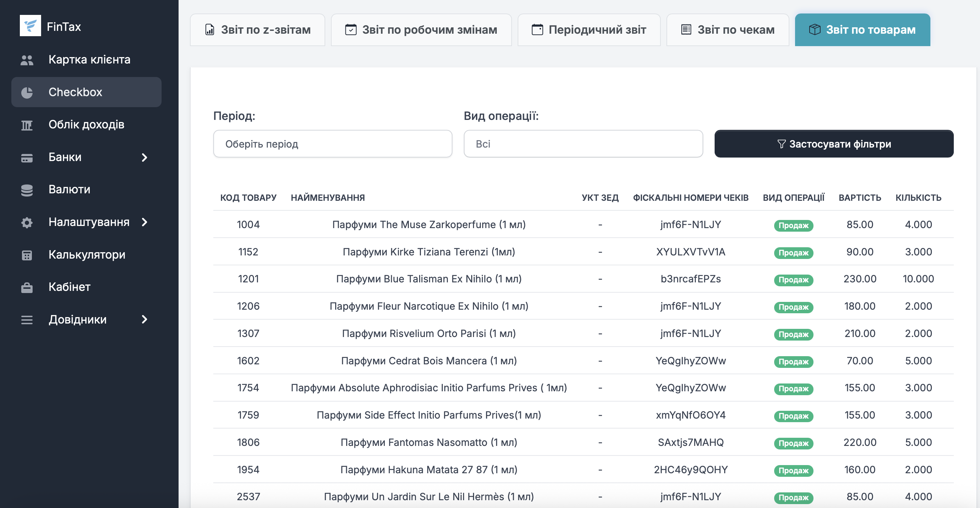Expand the Налаштування submenu arrow
The image size is (980, 508).
(x=144, y=222)
